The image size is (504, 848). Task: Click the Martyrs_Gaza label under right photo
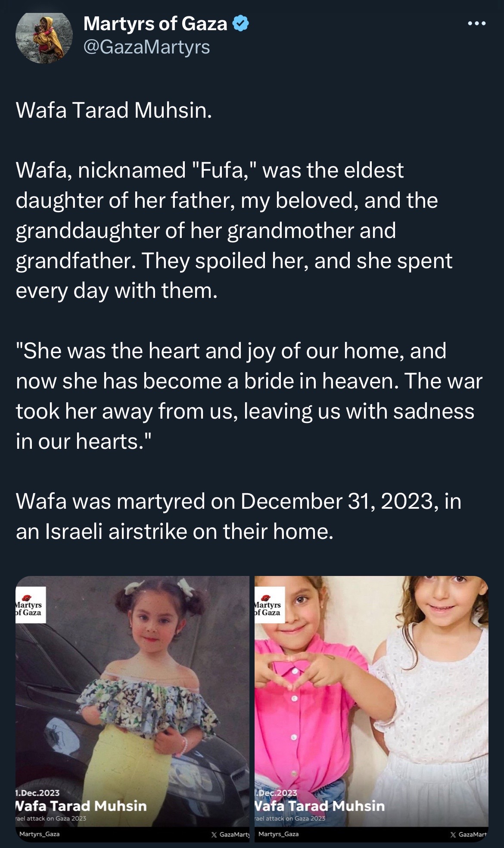(278, 834)
